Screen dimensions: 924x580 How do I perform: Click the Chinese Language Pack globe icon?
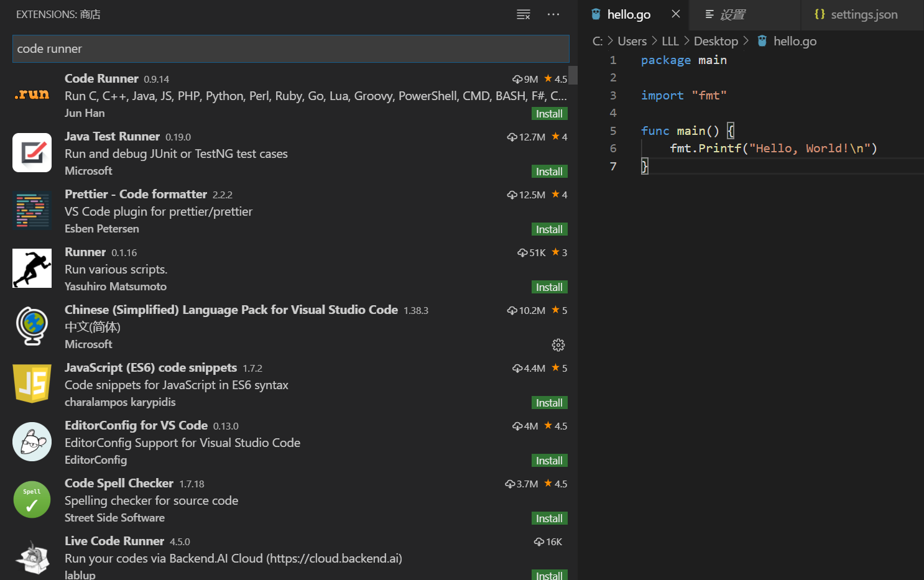pos(32,326)
